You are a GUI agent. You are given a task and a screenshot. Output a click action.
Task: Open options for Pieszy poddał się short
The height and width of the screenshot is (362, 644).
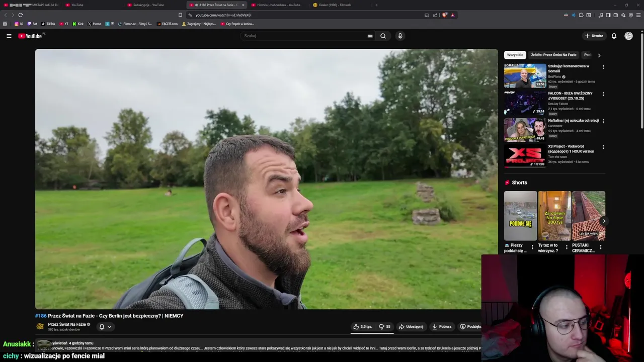coord(532,247)
